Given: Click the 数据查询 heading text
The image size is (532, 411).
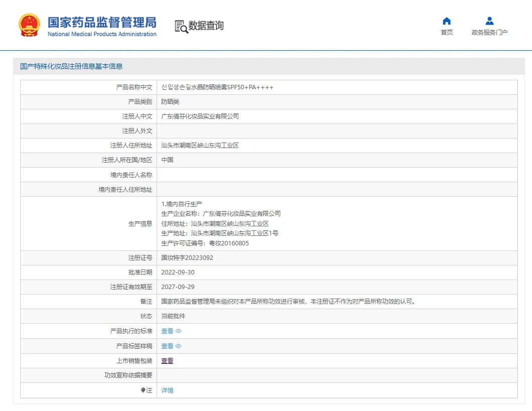Looking at the screenshot, I should click(x=206, y=26).
